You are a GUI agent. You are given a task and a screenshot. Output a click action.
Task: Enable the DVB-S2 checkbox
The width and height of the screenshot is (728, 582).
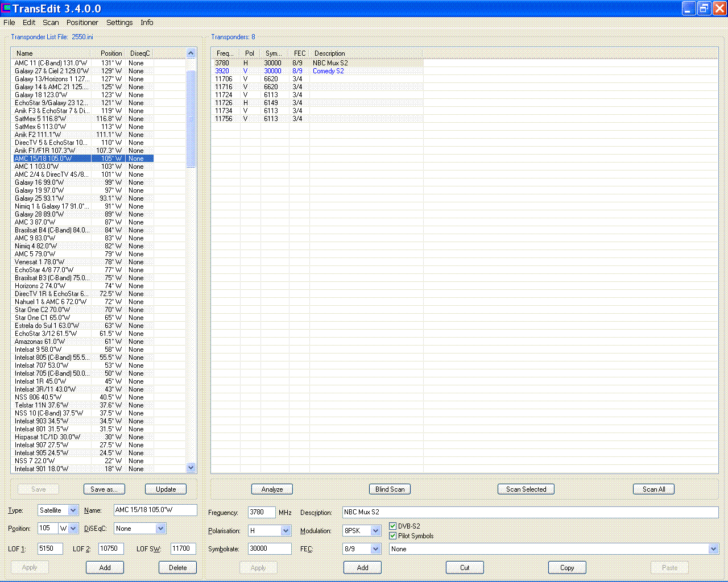(393, 526)
